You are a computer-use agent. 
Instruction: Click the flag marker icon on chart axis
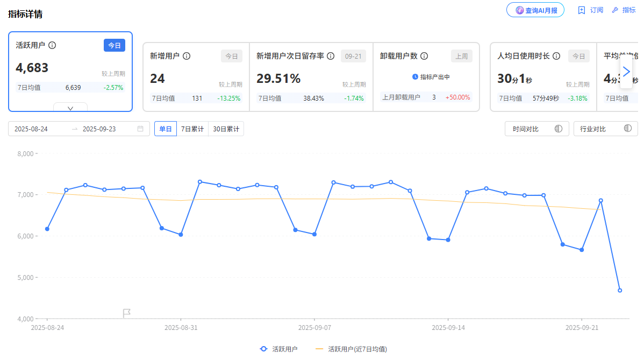126,313
